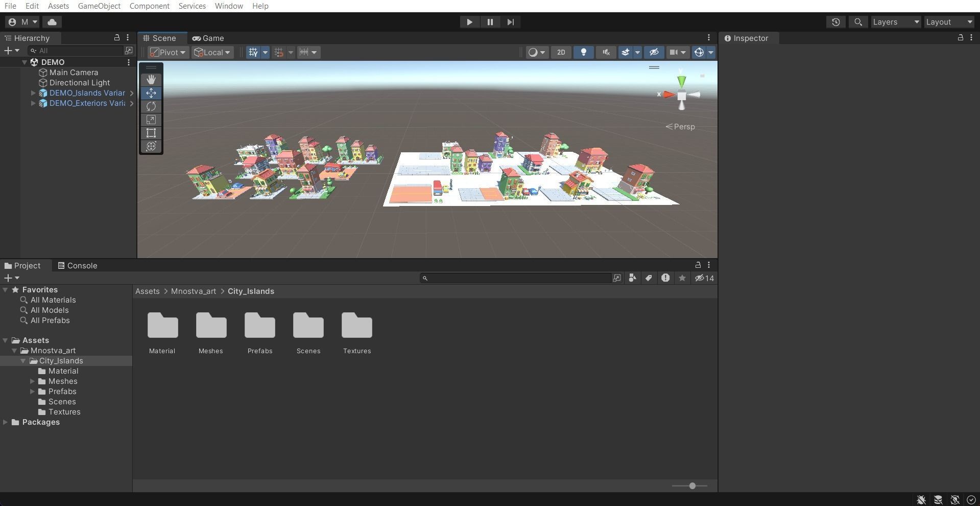Screen dimensions: 980x506
Task: Open the Layout dropdown
Action: 949,22
